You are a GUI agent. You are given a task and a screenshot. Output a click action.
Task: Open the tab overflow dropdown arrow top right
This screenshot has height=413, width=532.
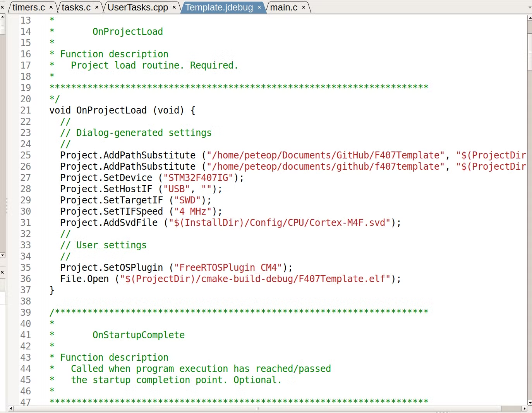(529, 7)
